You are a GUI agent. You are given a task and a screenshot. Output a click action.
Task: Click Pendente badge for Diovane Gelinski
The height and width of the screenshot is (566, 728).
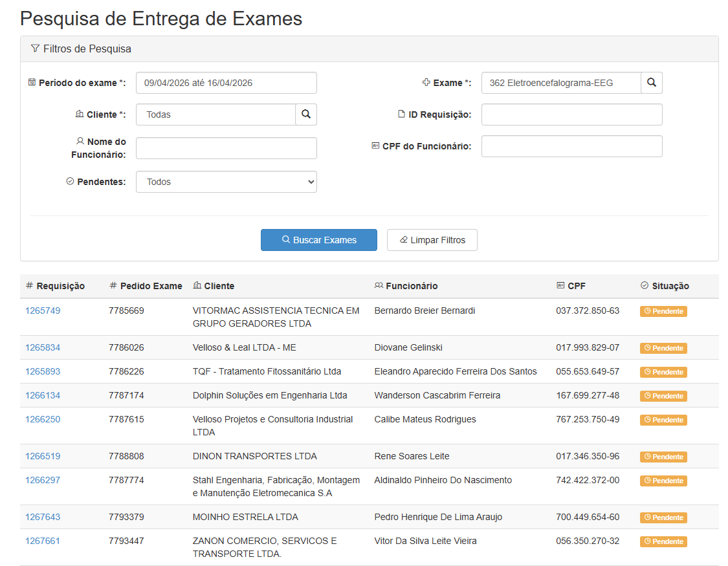[663, 348]
